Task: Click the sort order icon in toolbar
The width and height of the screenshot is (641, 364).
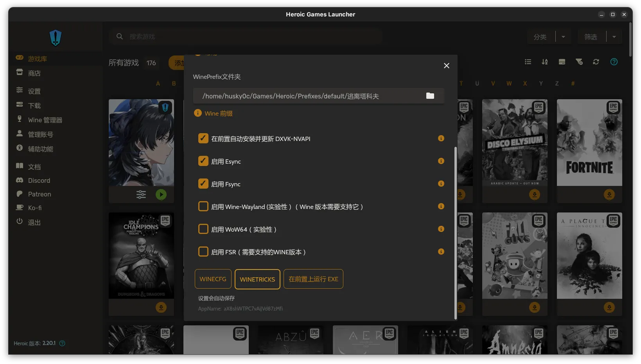Action: pyautogui.click(x=545, y=62)
